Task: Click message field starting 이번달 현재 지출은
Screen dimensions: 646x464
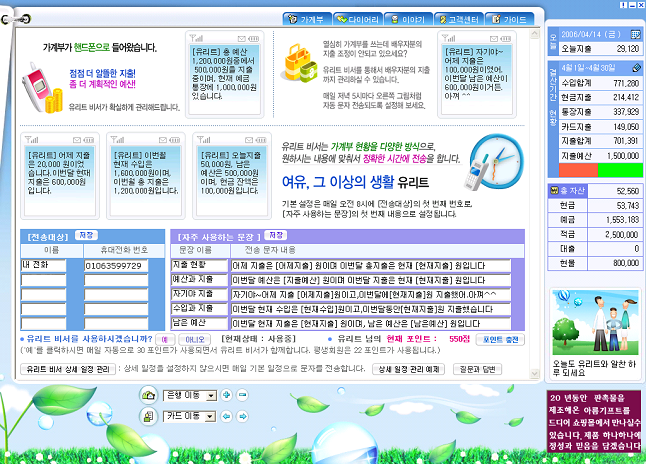Action: coord(371,323)
